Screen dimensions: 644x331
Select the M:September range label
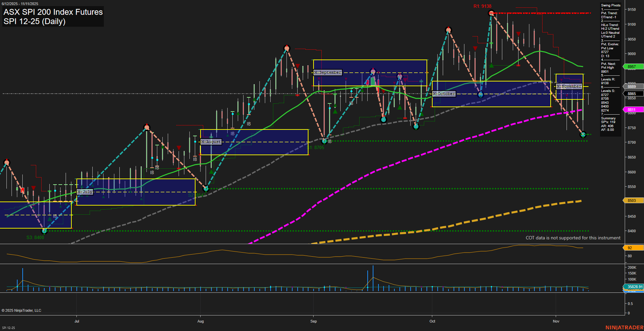(x=328, y=72)
